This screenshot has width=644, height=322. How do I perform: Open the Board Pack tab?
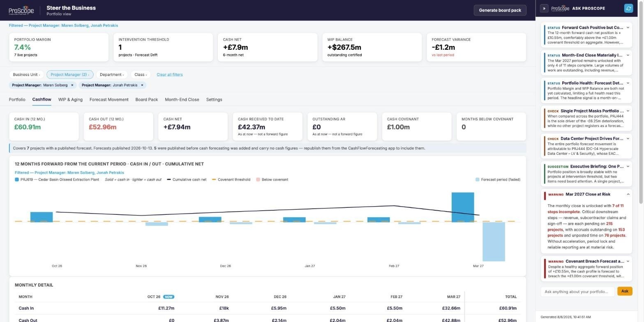pos(147,100)
